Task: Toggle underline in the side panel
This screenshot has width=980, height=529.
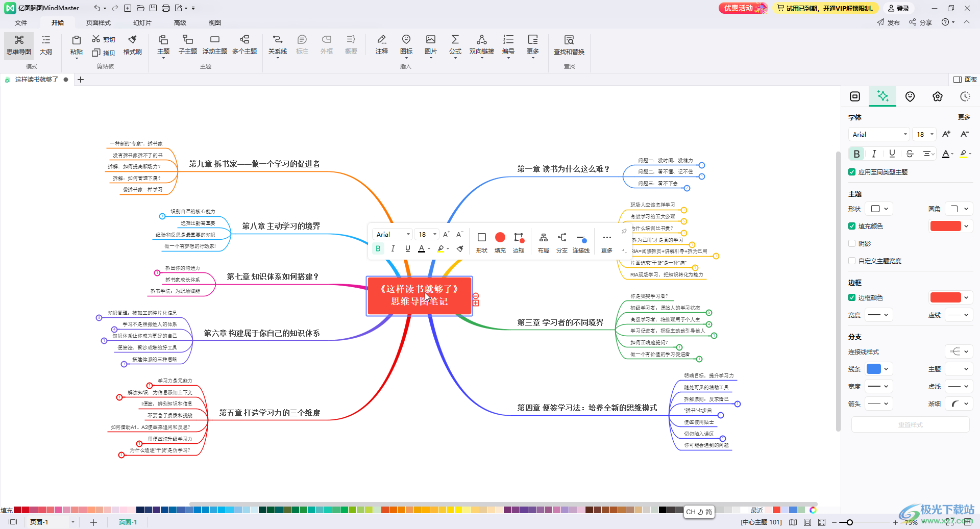Action: pos(892,154)
